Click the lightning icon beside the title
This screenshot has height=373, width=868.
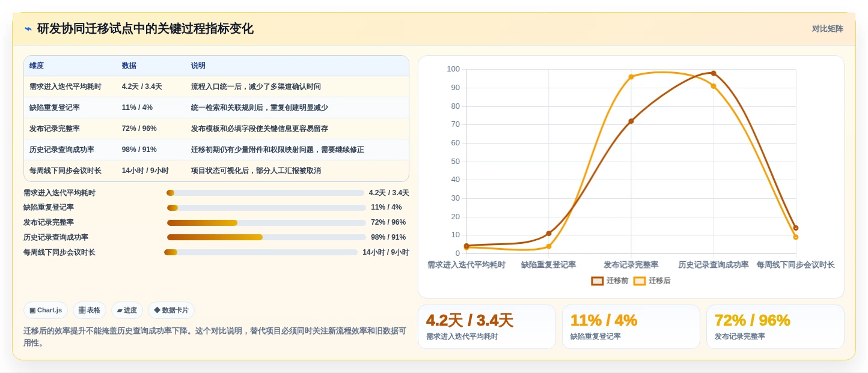tap(28, 29)
